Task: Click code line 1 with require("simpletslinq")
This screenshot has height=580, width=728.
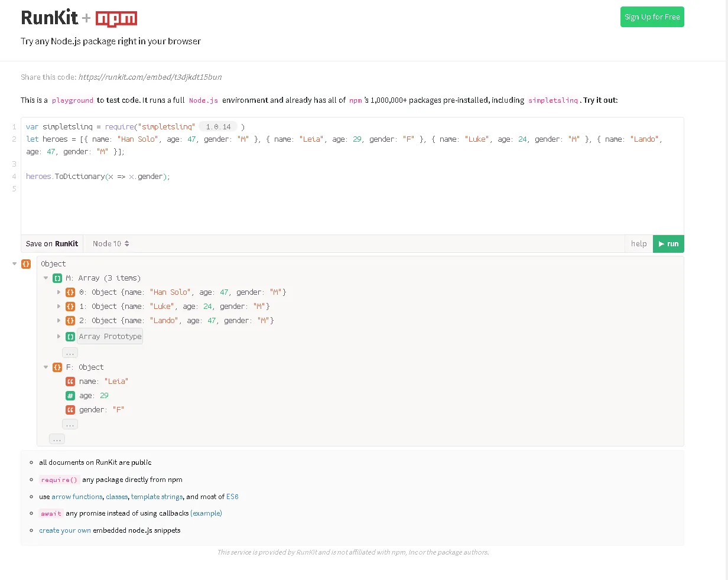Action: click(135, 127)
